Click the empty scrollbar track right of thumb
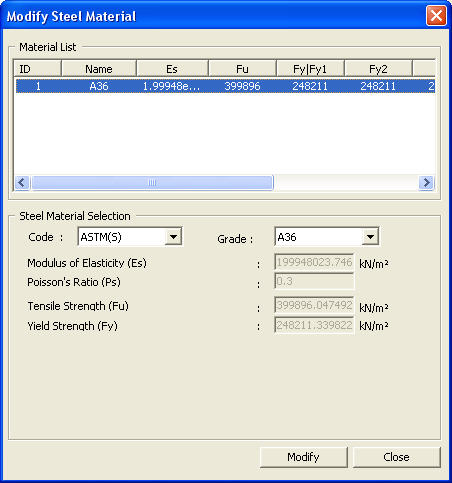This screenshot has width=452, height=483. pyautogui.click(x=346, y=183)
